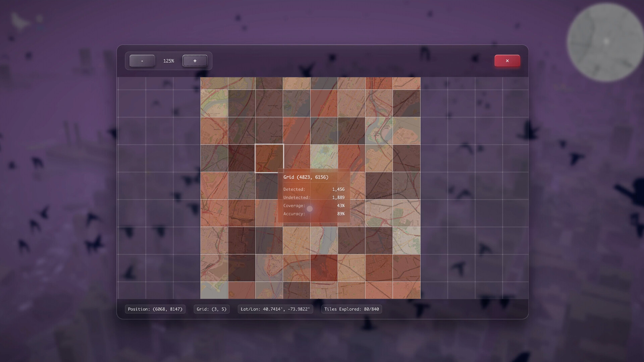Zoom in using the + button
Viewport: 644px width, 362px height.
click(x=195, y=61)
